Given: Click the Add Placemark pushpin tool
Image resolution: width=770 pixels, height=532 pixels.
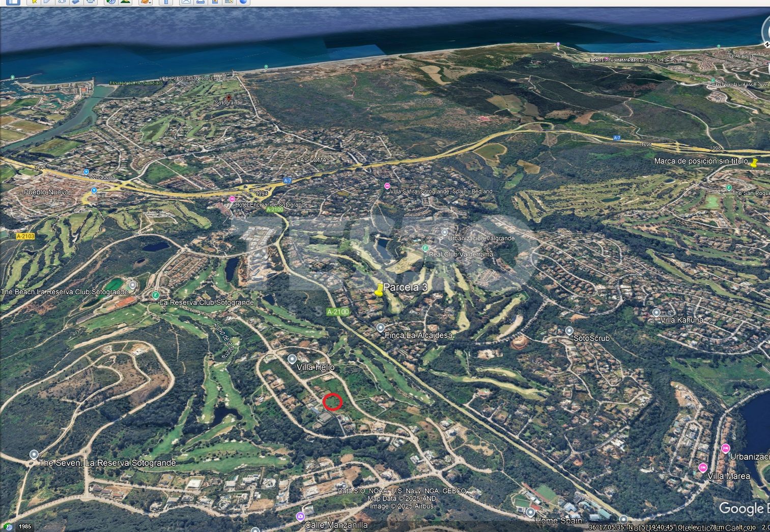Looking at the screenshot, I should [x=34, y=2].
